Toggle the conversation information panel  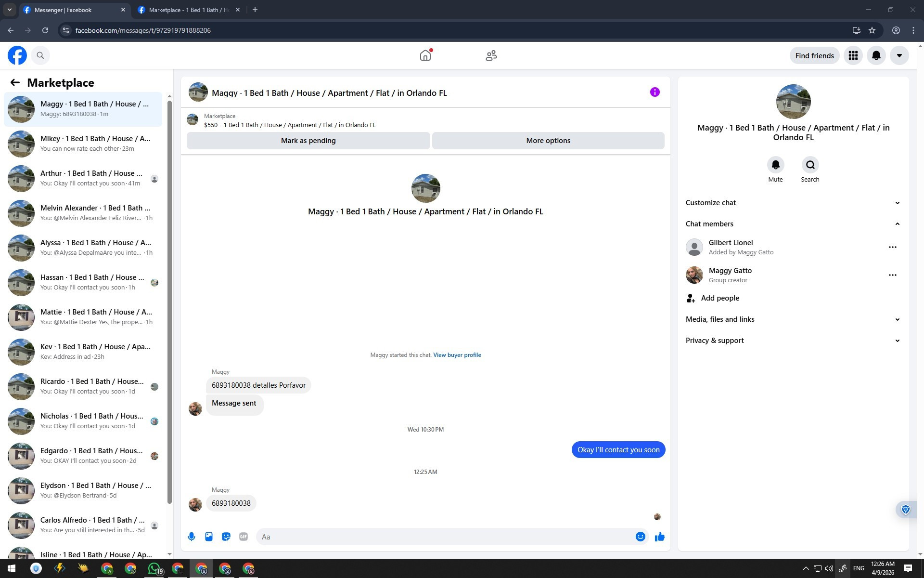click(x=654, y=92)
